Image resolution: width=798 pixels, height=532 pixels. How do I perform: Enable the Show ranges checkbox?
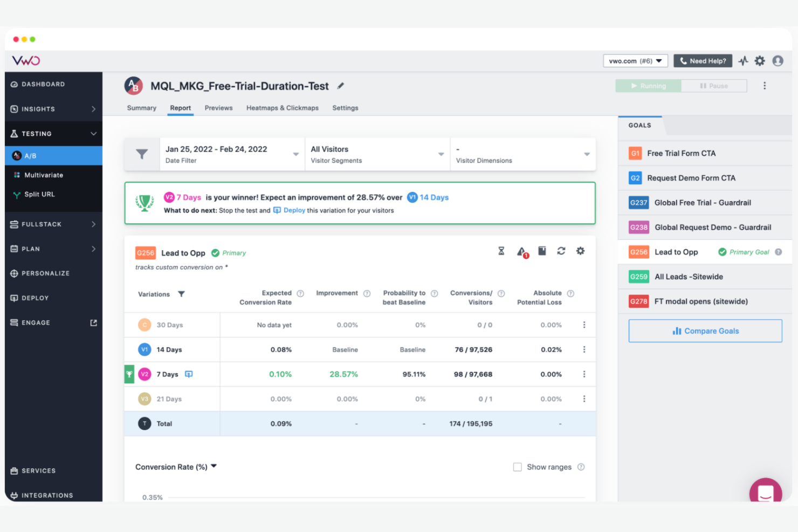(x=517, y=467)
